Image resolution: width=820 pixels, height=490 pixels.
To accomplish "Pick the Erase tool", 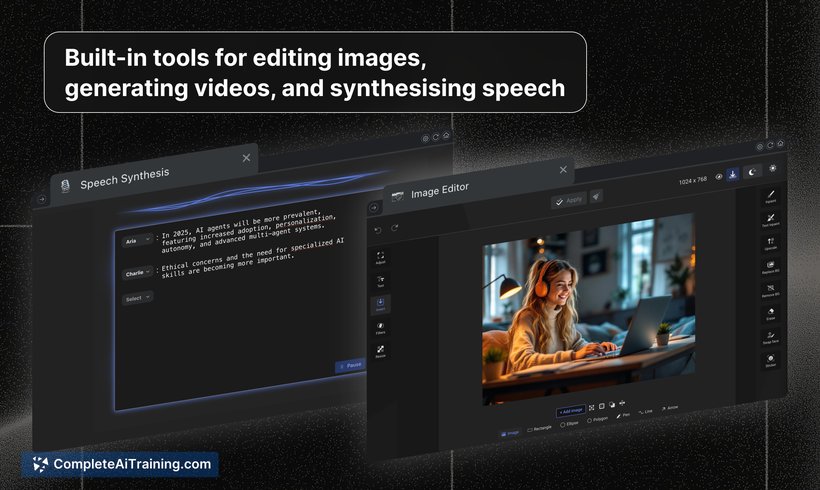I will click(x=770, y=314).
